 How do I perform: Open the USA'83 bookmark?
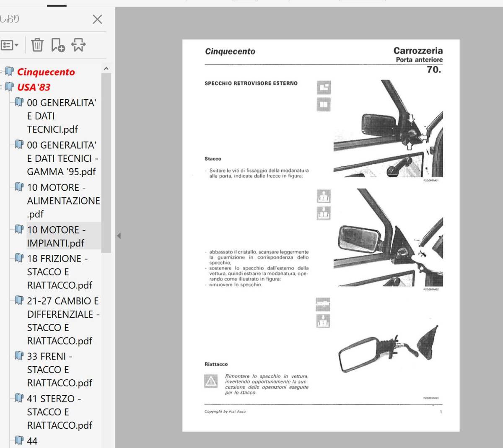34,87
